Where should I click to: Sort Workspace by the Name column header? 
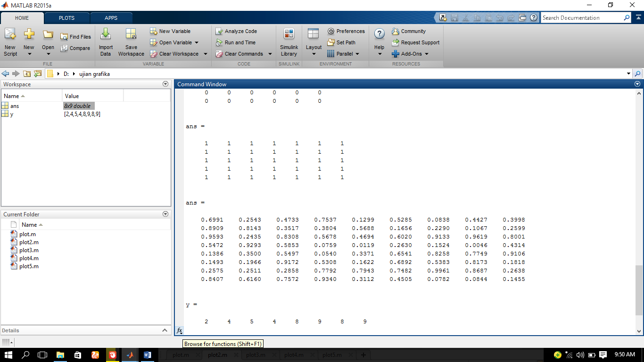pos(32,96)
